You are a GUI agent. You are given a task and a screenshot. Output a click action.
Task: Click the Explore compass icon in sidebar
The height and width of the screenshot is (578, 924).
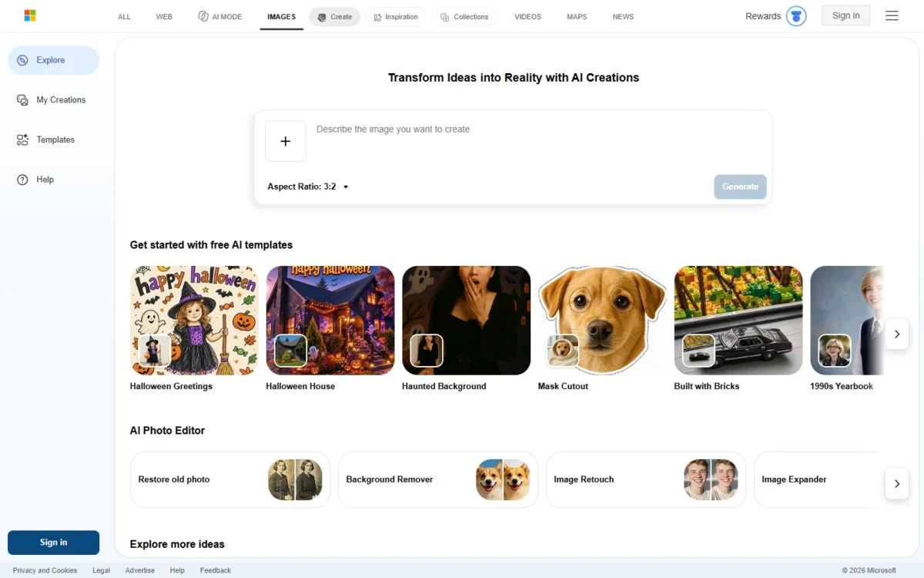tap(22, 60)
